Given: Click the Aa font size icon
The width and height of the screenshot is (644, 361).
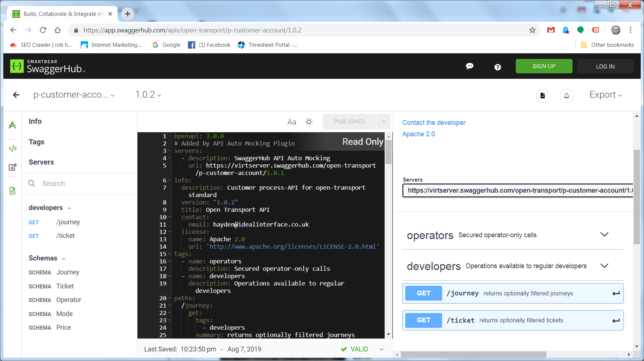Looking at the screenshot, I should (x=291, y=122).
